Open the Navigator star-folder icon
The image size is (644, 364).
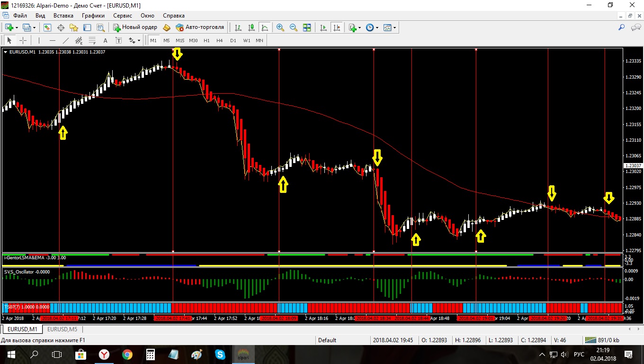(x=74, y=27)
